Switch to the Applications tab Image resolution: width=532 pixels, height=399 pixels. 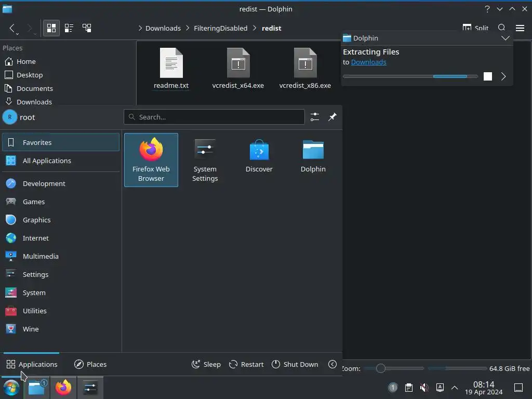click(x=32, y=364)
